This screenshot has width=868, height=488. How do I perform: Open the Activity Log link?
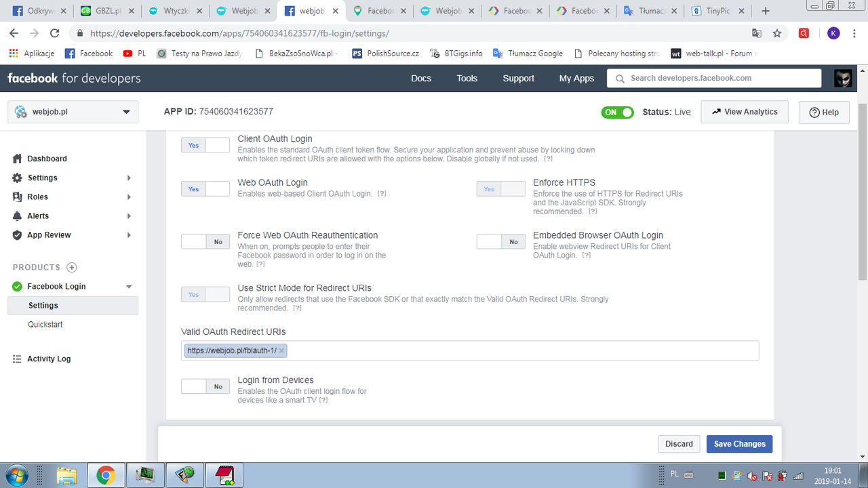pos(49,359)
